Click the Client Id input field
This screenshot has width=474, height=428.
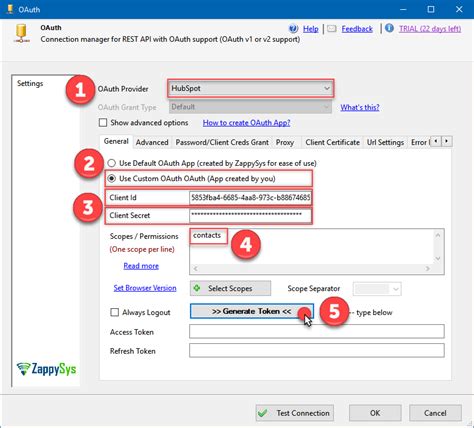(x=250, y=198)
